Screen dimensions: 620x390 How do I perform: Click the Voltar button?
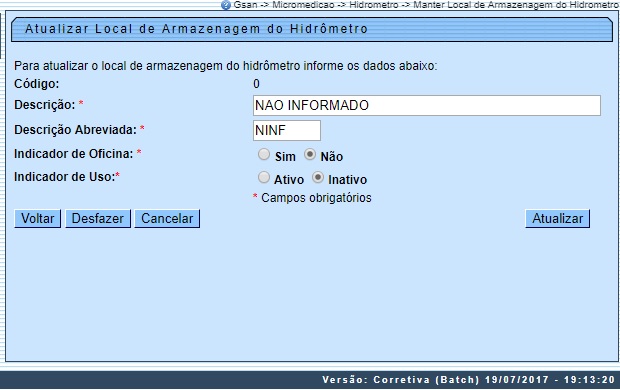coord(38,219)
